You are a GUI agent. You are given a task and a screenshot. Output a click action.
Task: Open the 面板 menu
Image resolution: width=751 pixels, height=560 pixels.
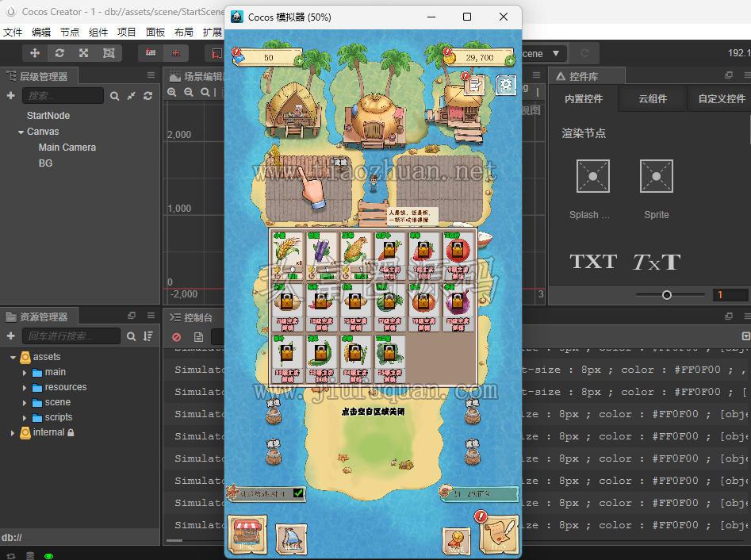[155, 32]
